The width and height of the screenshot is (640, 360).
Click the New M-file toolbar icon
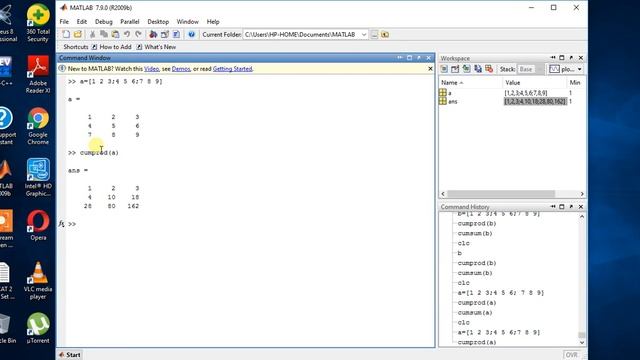[66, 34]
